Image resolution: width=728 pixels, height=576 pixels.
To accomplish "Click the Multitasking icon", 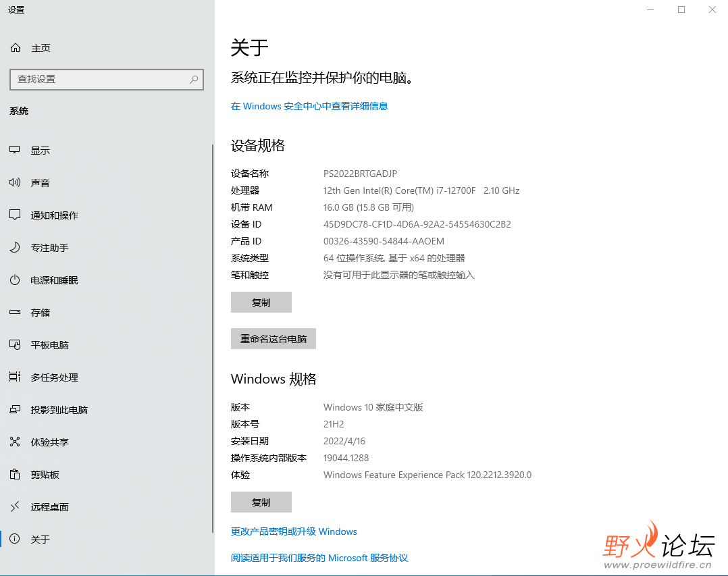I will point(15,377).
